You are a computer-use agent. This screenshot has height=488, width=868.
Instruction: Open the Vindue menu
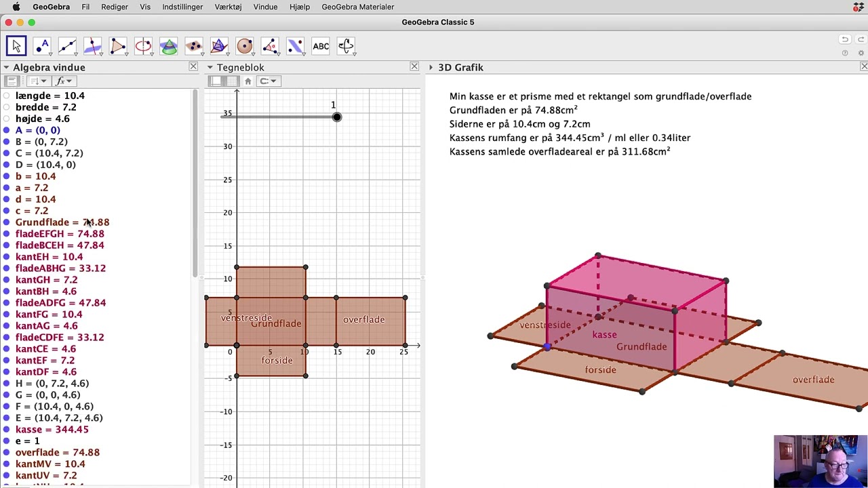click(x=265, y=7)
